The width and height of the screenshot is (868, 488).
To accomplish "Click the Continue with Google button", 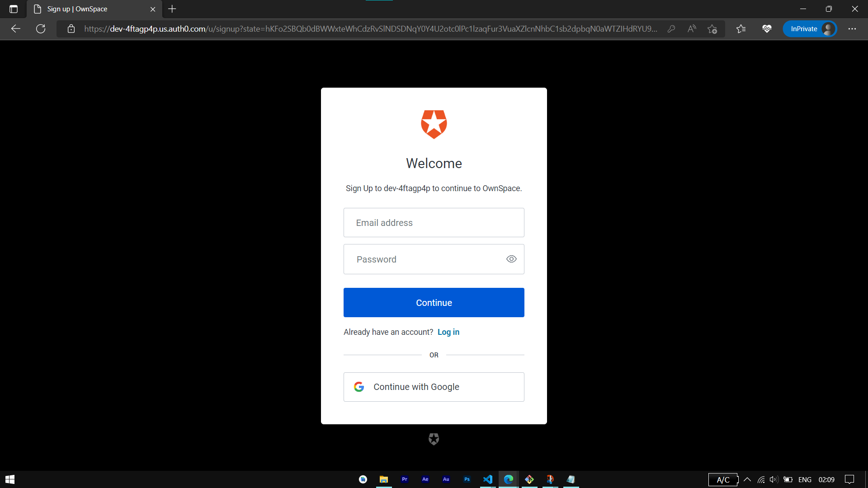I will [x=434, y=387].
